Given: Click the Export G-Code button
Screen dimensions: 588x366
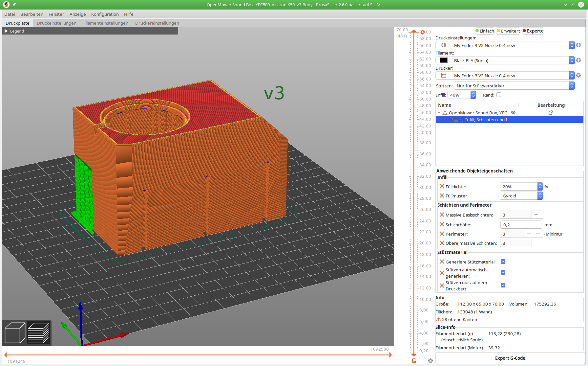Looking at the screenshot, I should (x=510, y=358).
